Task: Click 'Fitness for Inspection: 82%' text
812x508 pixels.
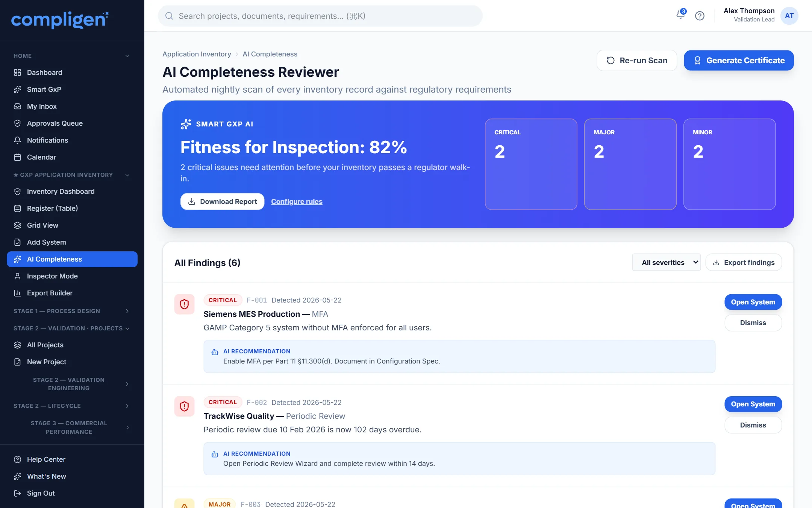Action: pos(294,147)
